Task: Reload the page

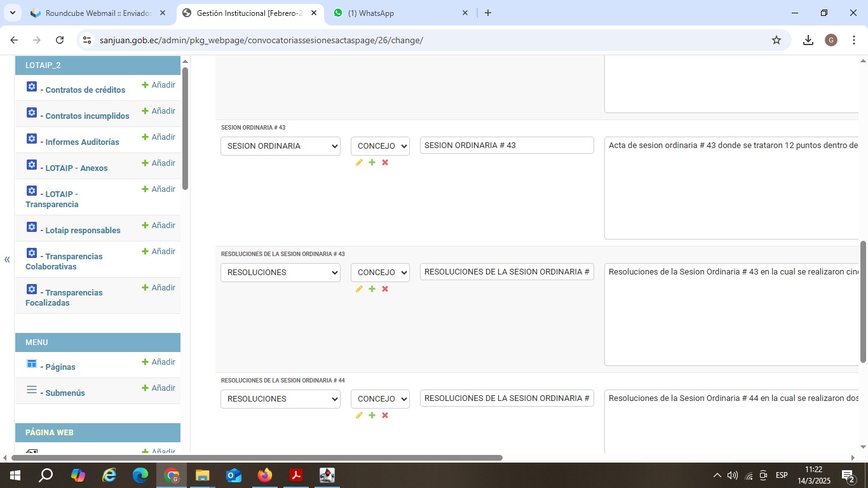Action: tap(60, 40)
